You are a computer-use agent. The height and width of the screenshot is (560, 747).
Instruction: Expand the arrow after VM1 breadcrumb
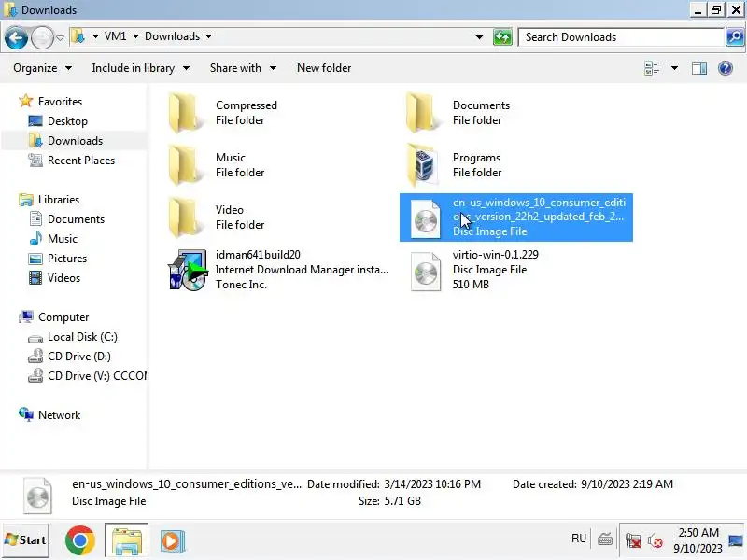(x=135, y=36)
